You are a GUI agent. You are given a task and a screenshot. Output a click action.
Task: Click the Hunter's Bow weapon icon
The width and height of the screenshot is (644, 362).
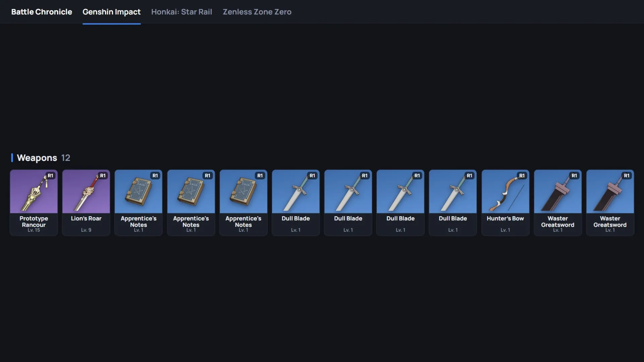click(x=505, y=191)
